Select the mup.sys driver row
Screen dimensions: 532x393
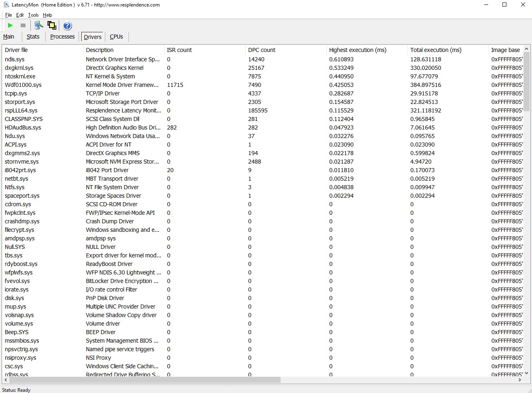263,307
